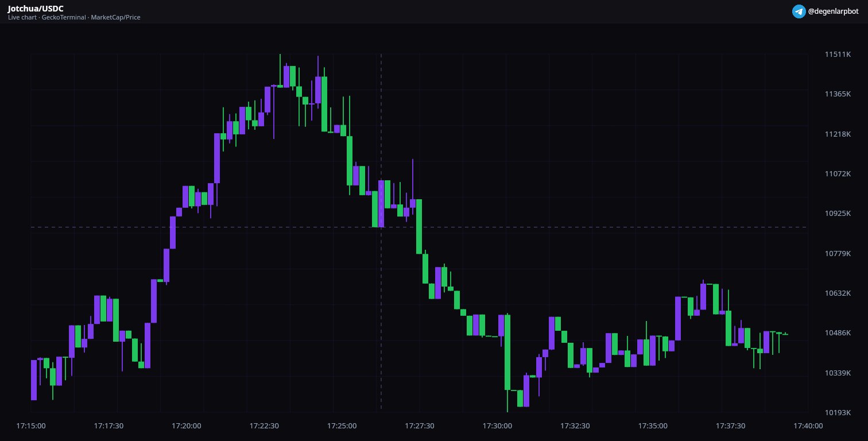Click the Telegram logo icon

pyautogui.click(x=799, y=11)
